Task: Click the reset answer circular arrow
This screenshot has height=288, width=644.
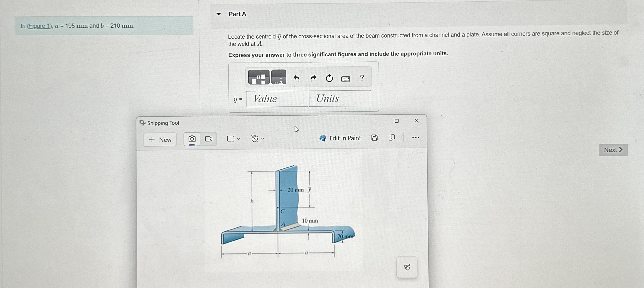Action: click(x=329, y=78)
